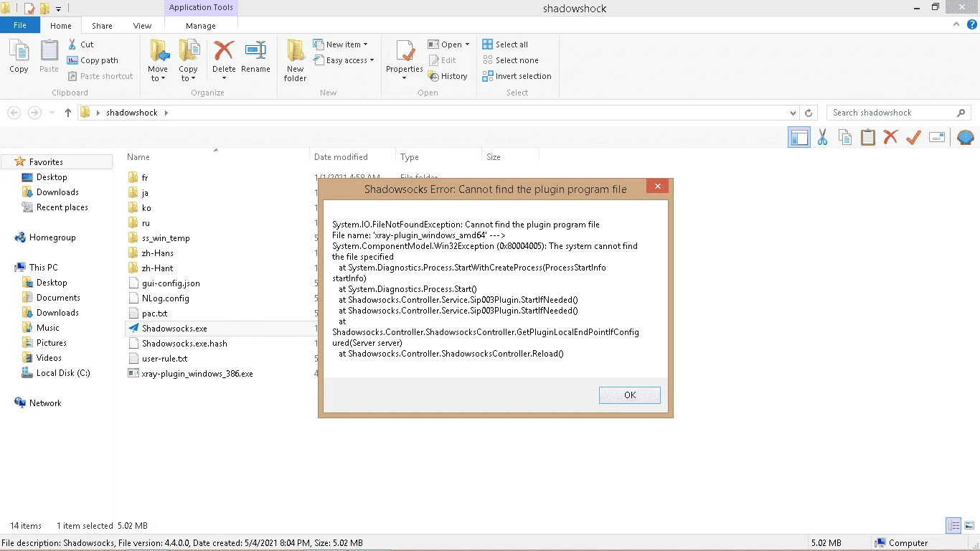
Task: Click the Cut scissors in the ribbon
Action: [x=72, y=44]
